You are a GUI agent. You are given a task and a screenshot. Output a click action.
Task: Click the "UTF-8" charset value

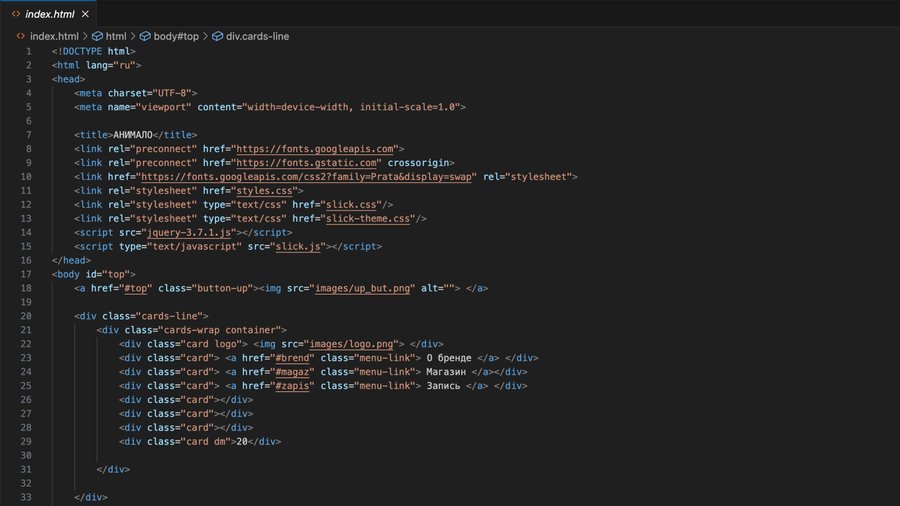point(172,93)
